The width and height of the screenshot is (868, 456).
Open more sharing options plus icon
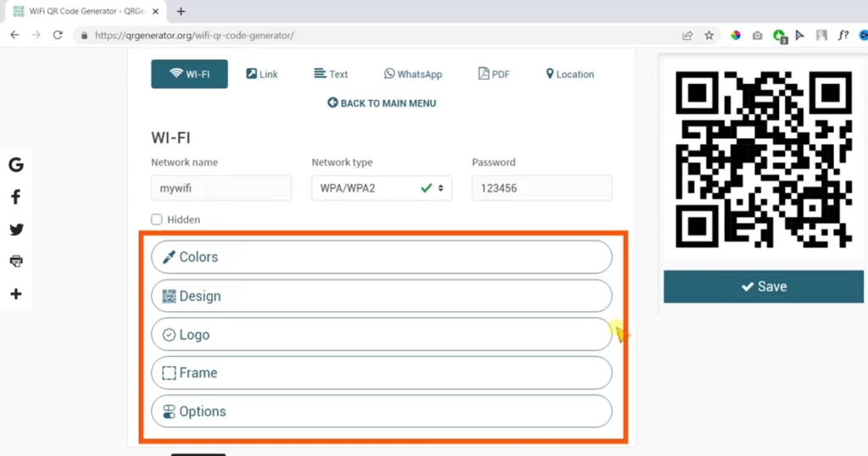click(x=16, y=294)
